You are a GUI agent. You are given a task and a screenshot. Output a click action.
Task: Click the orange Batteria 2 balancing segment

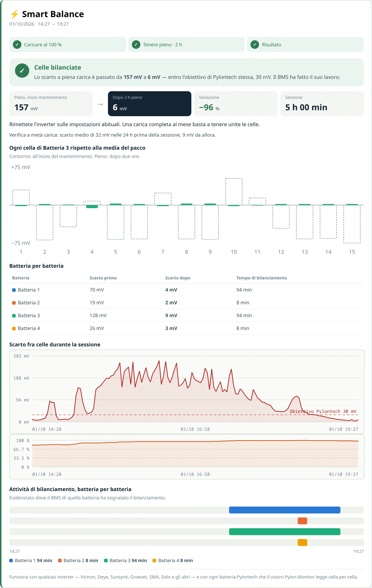pyautogui.click(x=302, y=521)
